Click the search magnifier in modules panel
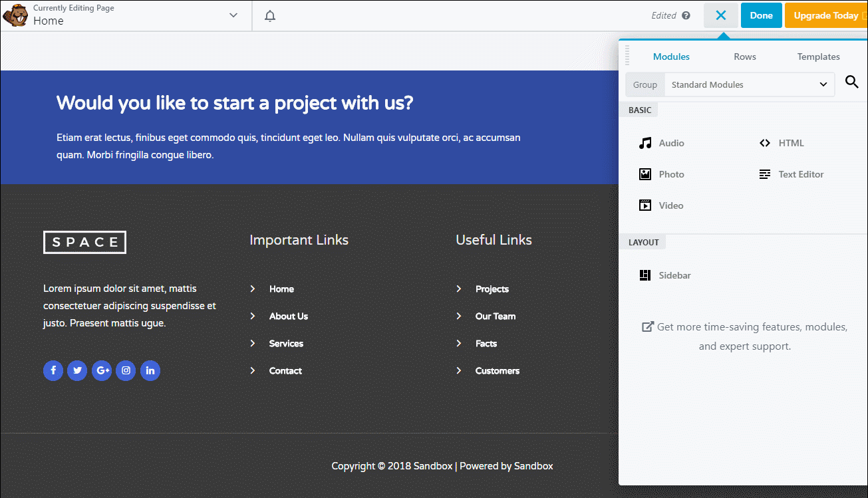The image size is (868, 498). point(851,82)
